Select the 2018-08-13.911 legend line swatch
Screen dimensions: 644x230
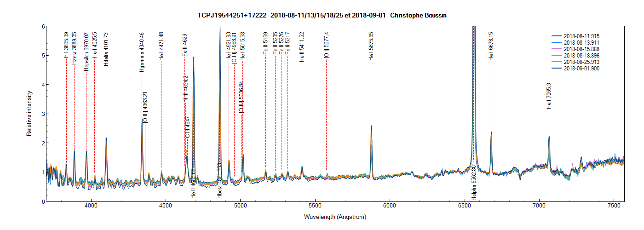point(557,42)
